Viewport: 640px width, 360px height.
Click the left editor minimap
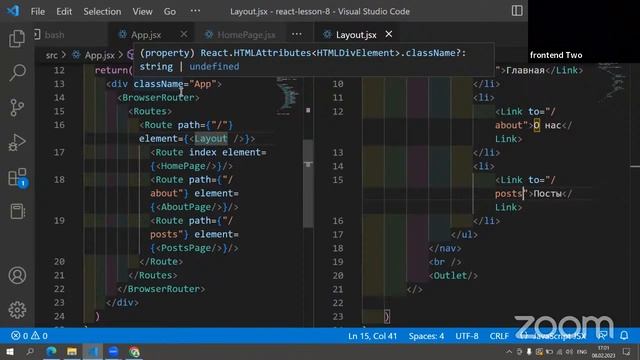(288, 96)
